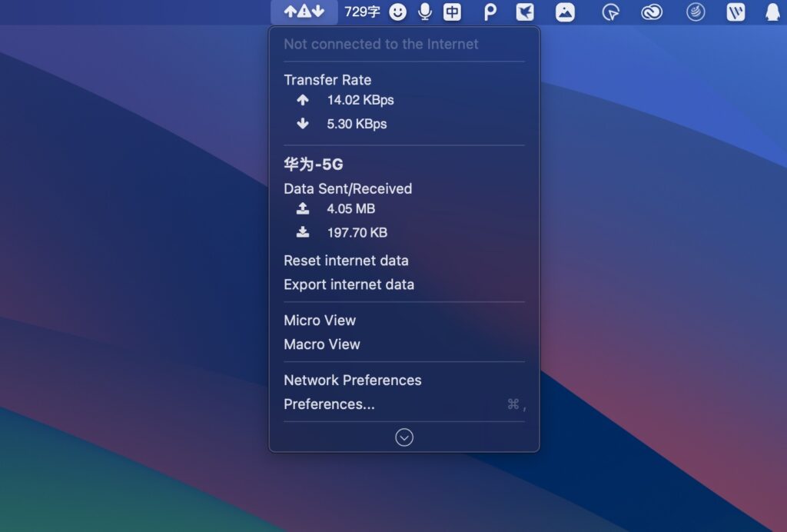Reset internet data

[x=347, y=261]
